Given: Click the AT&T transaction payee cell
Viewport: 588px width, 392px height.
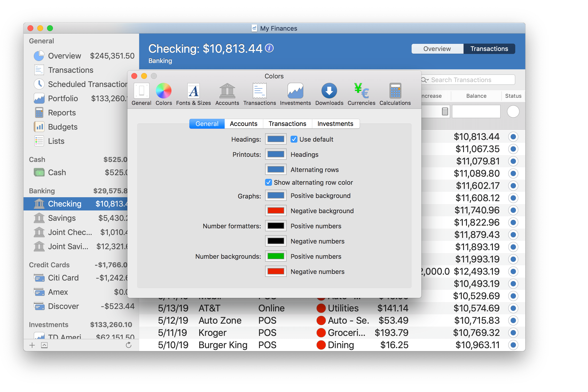Looking at the screenshot, I should [209, 308].
